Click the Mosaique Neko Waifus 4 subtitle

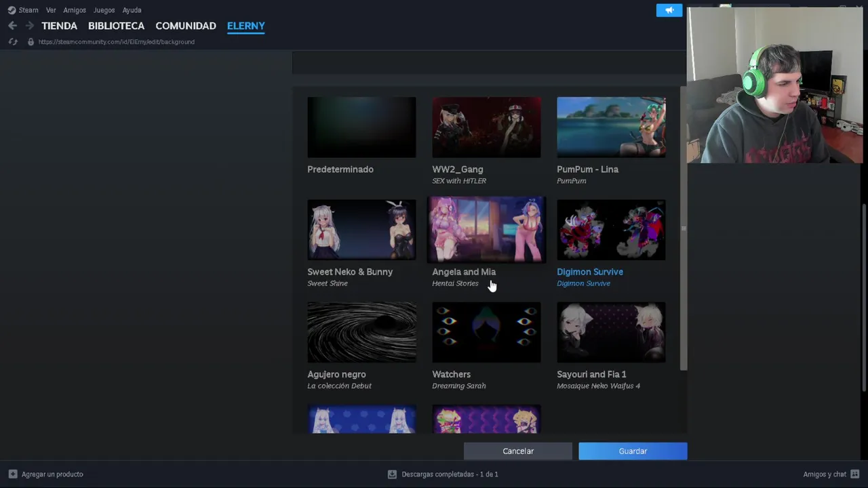[x=598, y=386]
